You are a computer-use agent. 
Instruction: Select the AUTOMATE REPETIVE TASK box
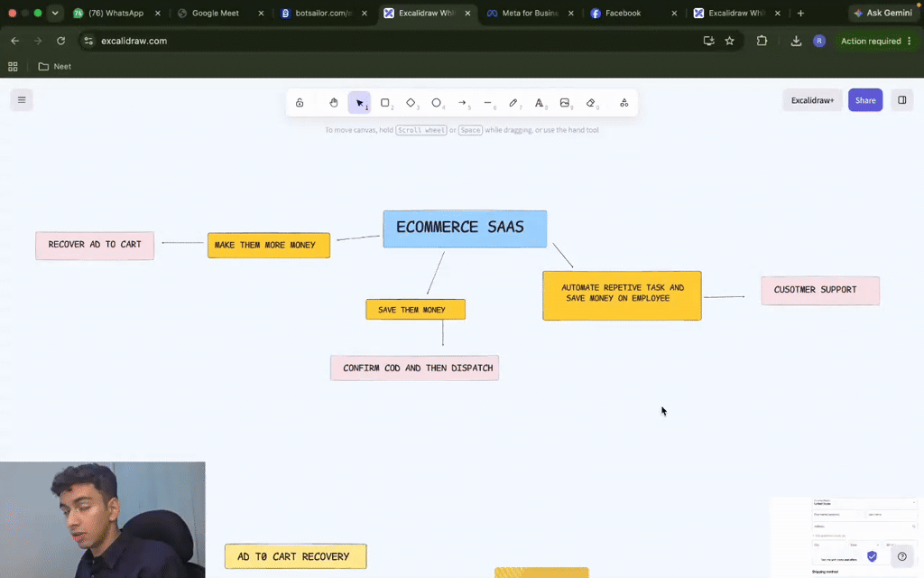click(623, 295)
